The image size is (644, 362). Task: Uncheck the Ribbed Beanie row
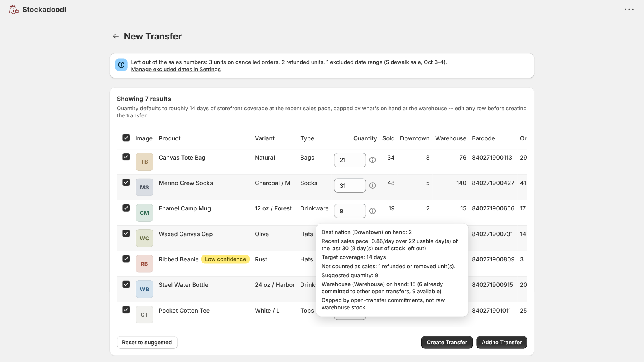click(126, 259)
